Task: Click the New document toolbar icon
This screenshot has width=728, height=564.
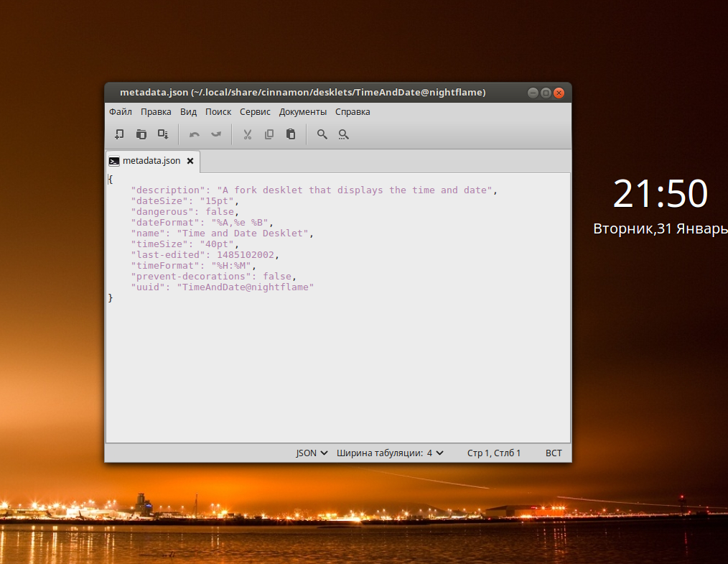Action: [120, 134]
